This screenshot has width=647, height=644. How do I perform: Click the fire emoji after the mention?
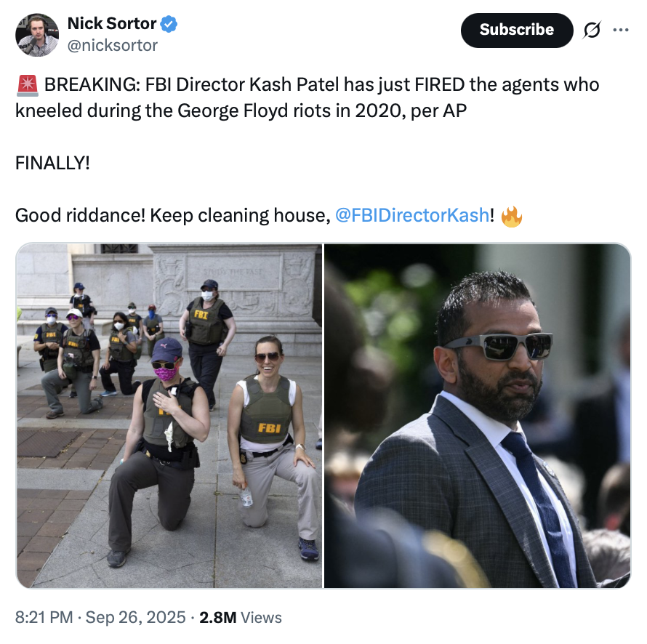pyautogui.click(x=512, y=216)
